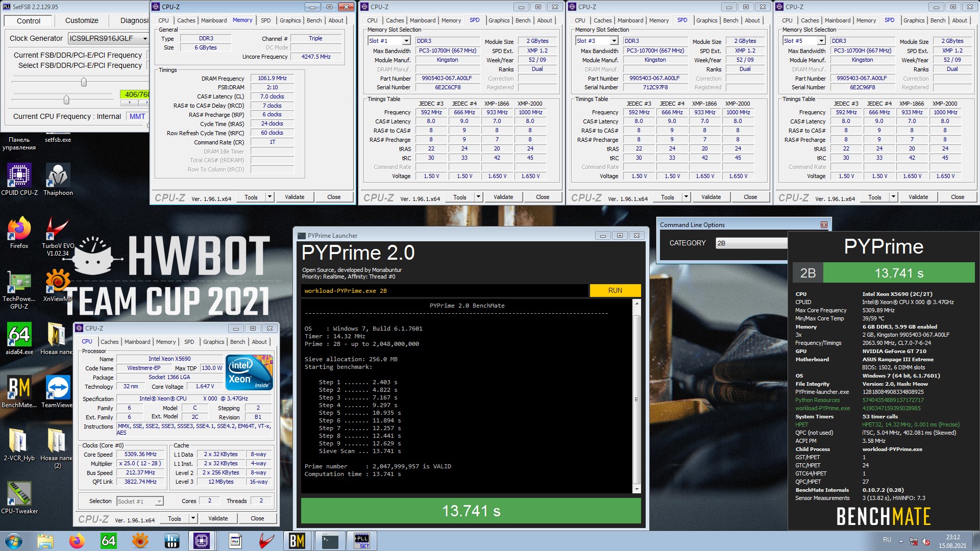Click the XnView taskbar icon

140,541
